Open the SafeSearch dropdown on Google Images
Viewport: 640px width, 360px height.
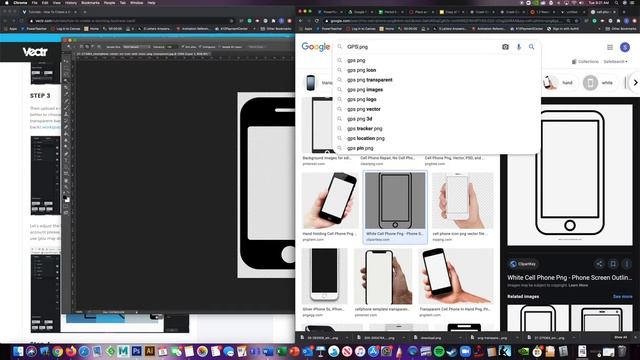click(616, 62)
